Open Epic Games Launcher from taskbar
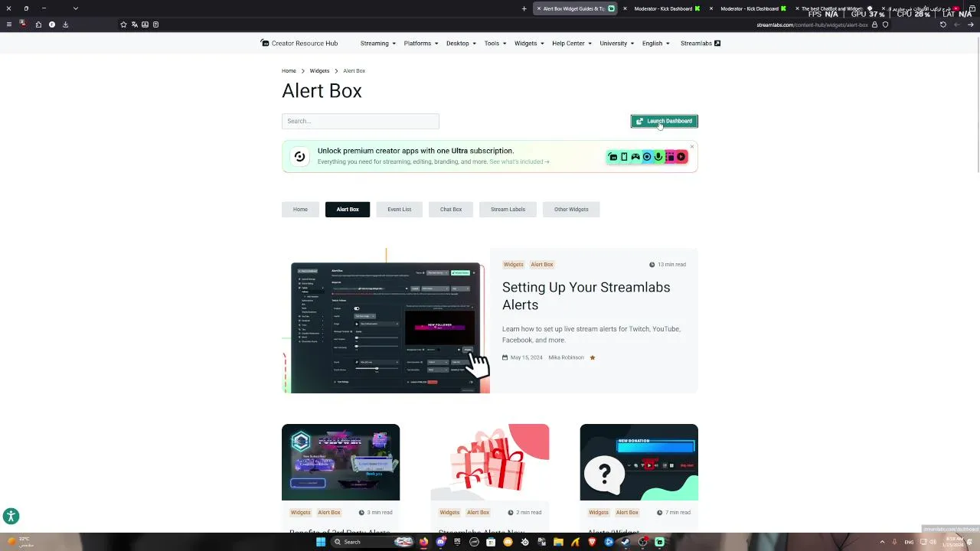The height and width of the screenshot is (551, 980). [x=457, y=542]
